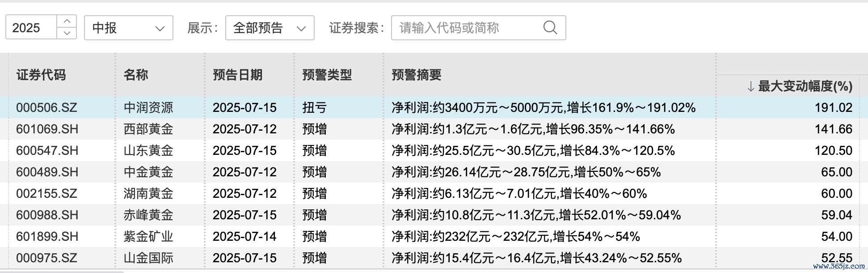Click the 证券代码 column header
The height and width of the screenshot is (273, 868).
41,75
